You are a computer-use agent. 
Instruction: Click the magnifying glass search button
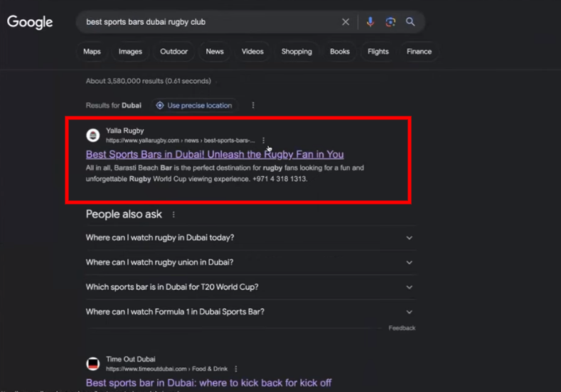point(410,22)
